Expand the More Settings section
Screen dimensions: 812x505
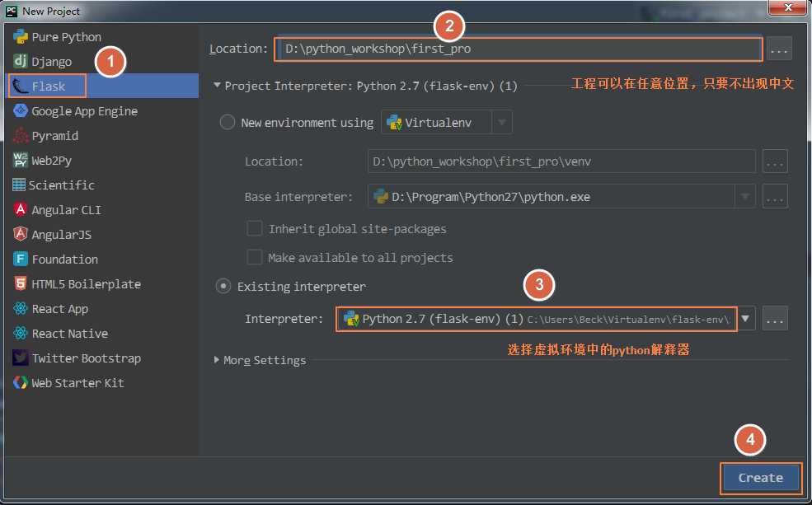click(217, 360)
